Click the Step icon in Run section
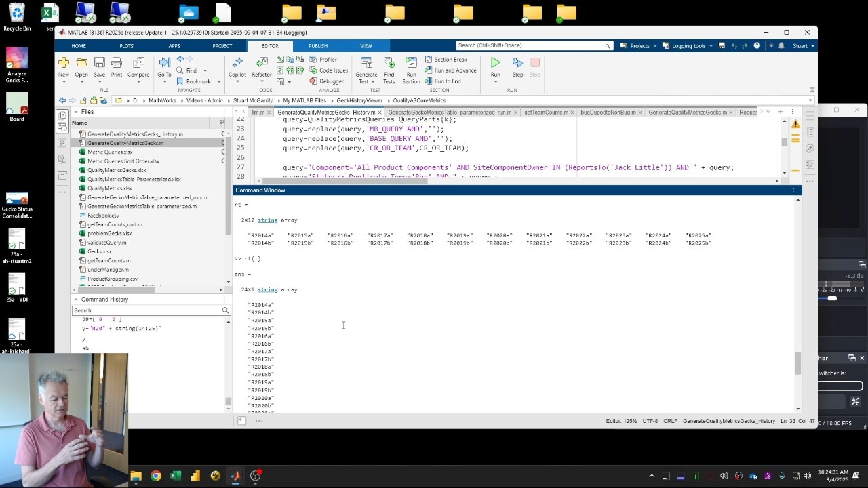Screen dimensions: 868x488 [517, 62]
